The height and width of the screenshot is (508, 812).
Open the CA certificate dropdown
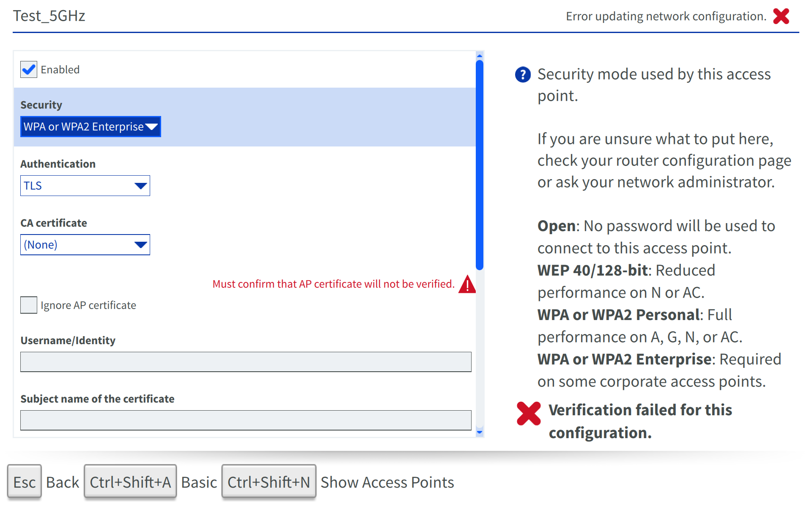pos(85,245)
